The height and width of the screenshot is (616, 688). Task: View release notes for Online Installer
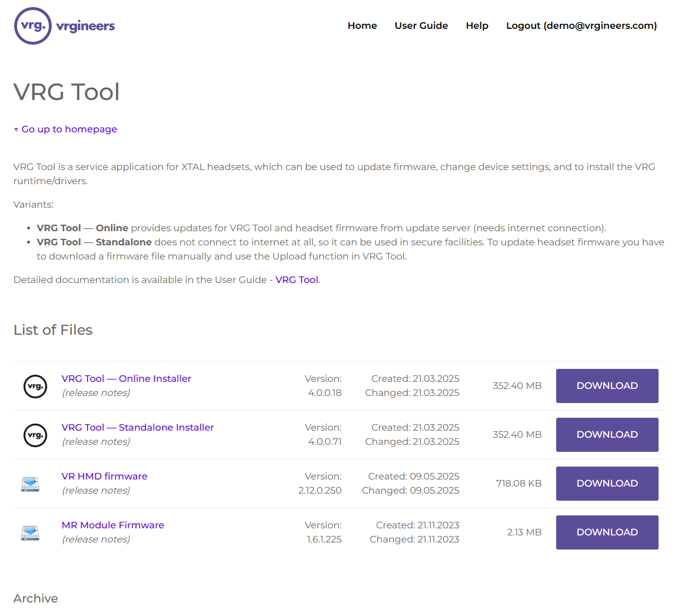(96, 392)
